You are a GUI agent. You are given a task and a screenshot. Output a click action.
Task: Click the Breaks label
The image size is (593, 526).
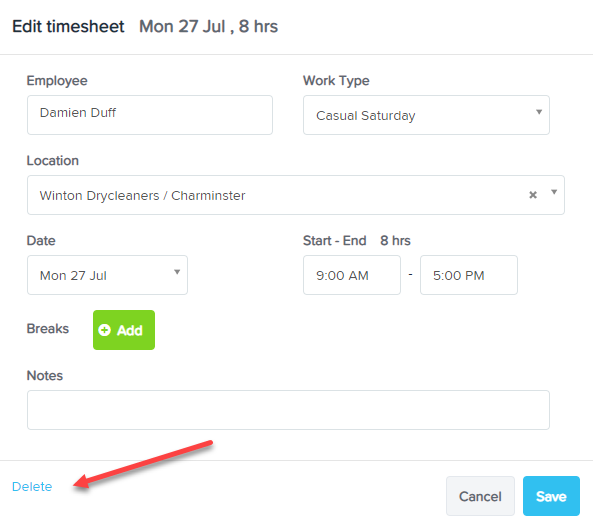48,329
